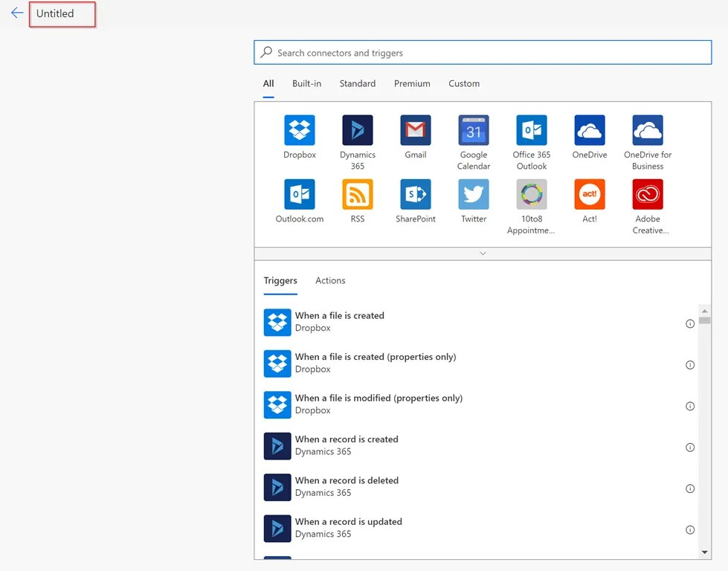Go back using the left arrow
This screenshot has height=571, width=728.
coord(17,13)
